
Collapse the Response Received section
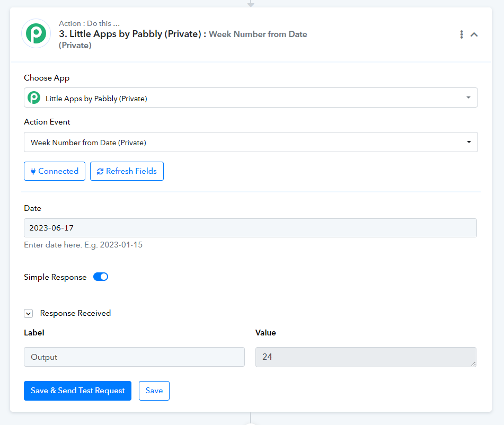(28, 313)
